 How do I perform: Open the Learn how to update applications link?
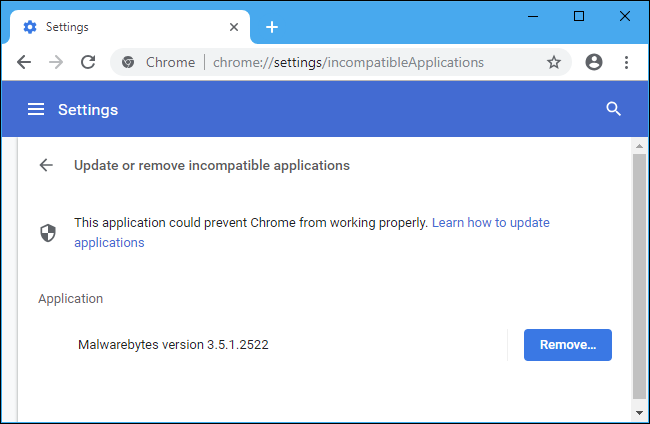tap(490, 222)
